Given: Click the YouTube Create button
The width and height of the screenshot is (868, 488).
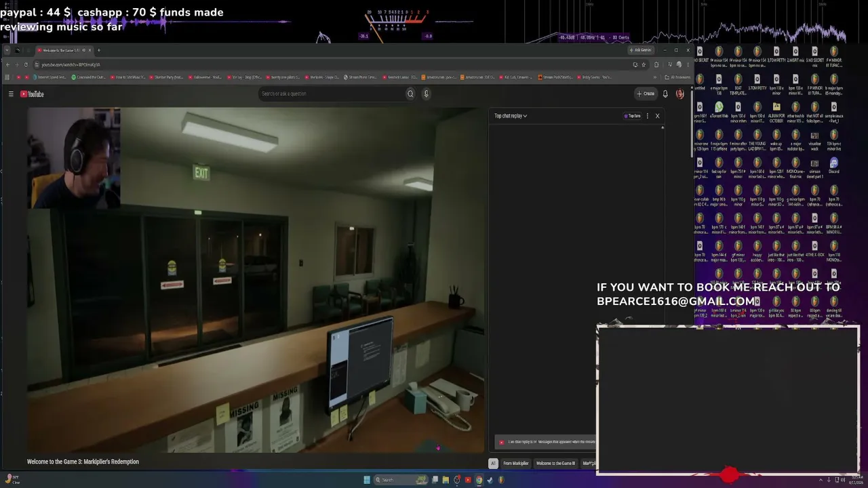Looking at the screenshot, I should coord(646,94).
